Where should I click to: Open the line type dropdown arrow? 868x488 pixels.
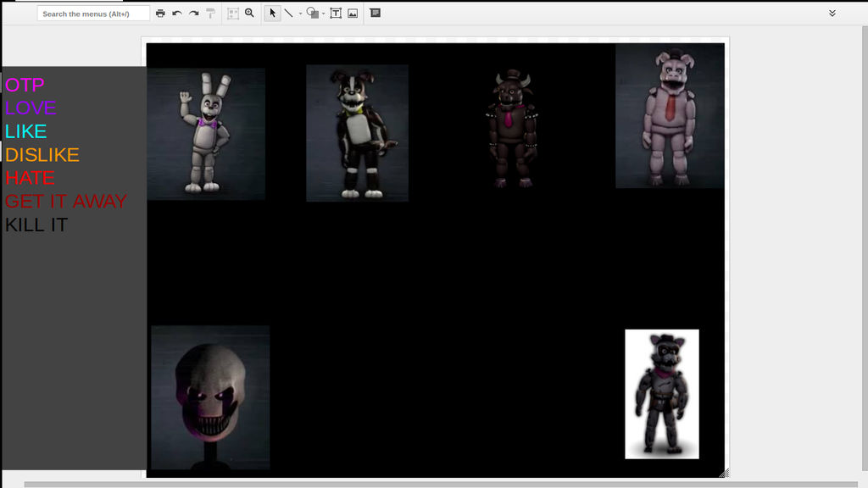301,14
